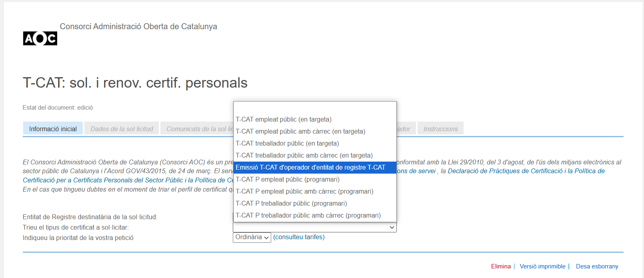Screen dimensions: 644x278
Task: Click the T-CAT sol. i renov. certif. personals heading
Action: click(x=135, y=83)
